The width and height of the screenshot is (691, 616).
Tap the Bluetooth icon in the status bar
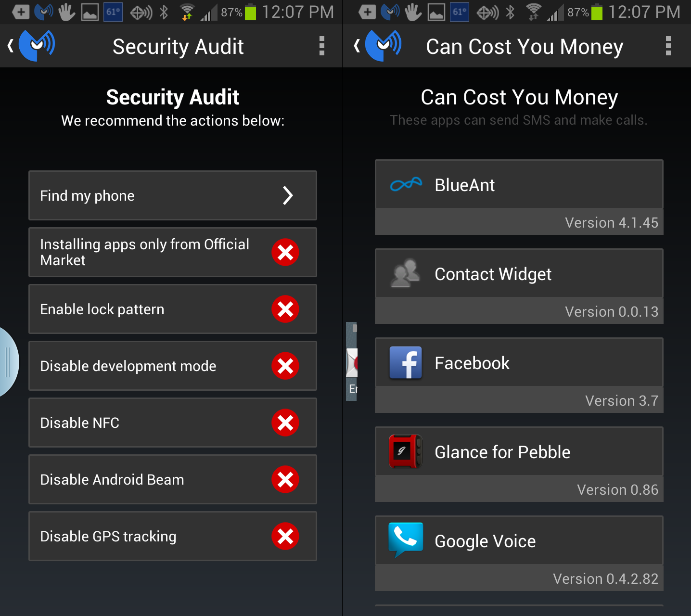coord(165,12)
